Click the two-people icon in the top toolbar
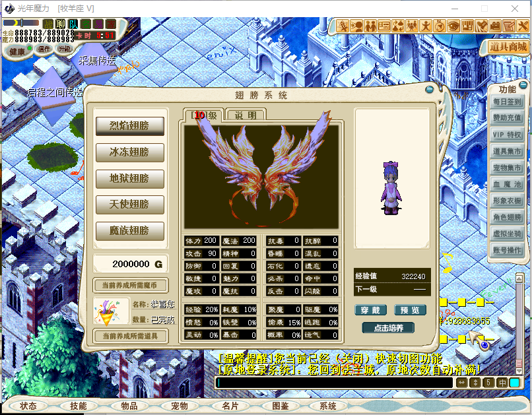 point(370,26)
